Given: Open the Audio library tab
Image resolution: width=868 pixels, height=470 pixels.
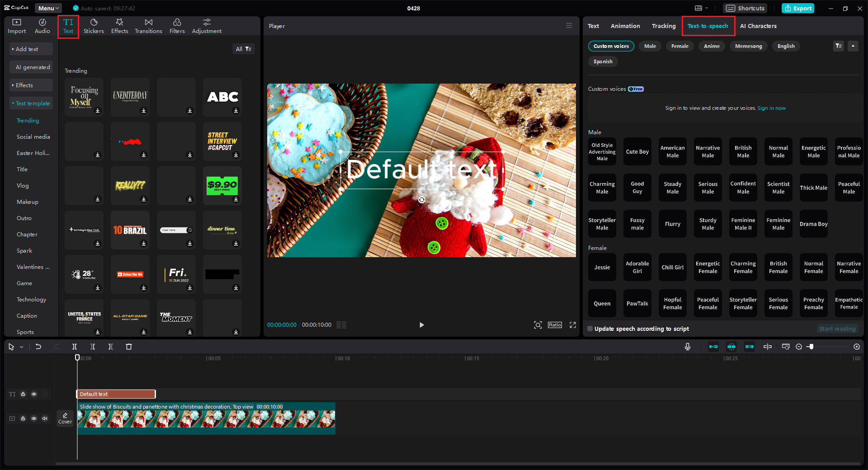Looking at the screenshot, I should [42, 26].
